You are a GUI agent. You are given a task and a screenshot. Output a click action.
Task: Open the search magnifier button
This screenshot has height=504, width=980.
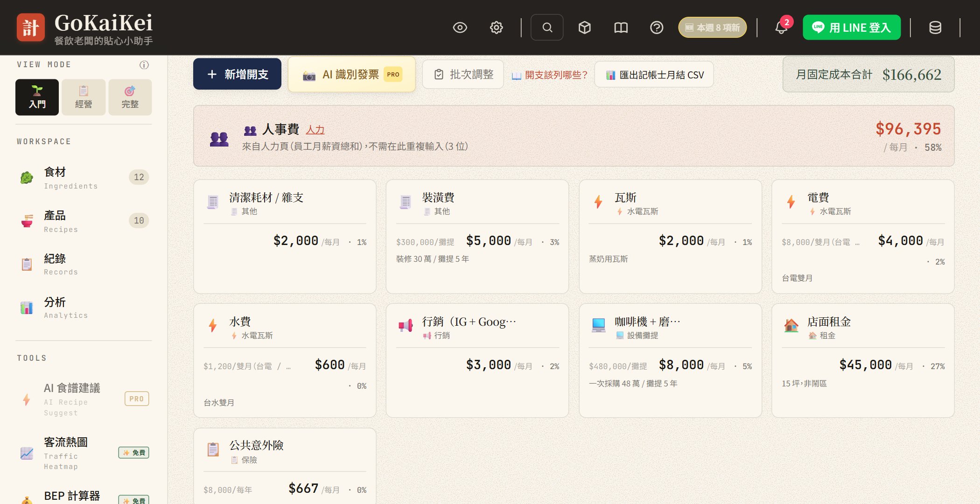pos(547,28)
